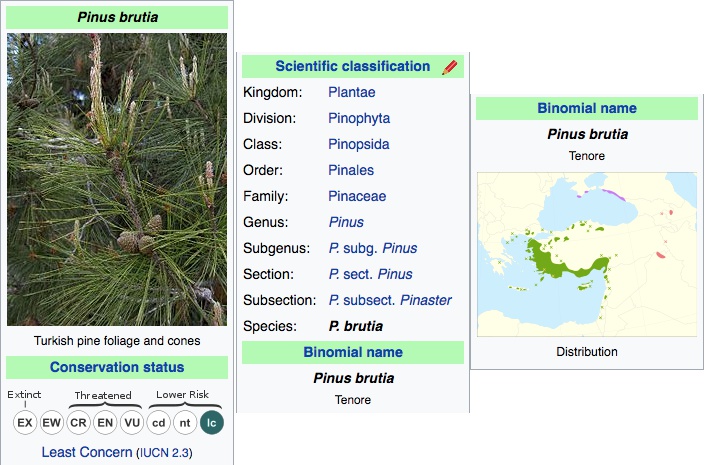
Task: Open the Pinopsida class link
Action: 358,144
